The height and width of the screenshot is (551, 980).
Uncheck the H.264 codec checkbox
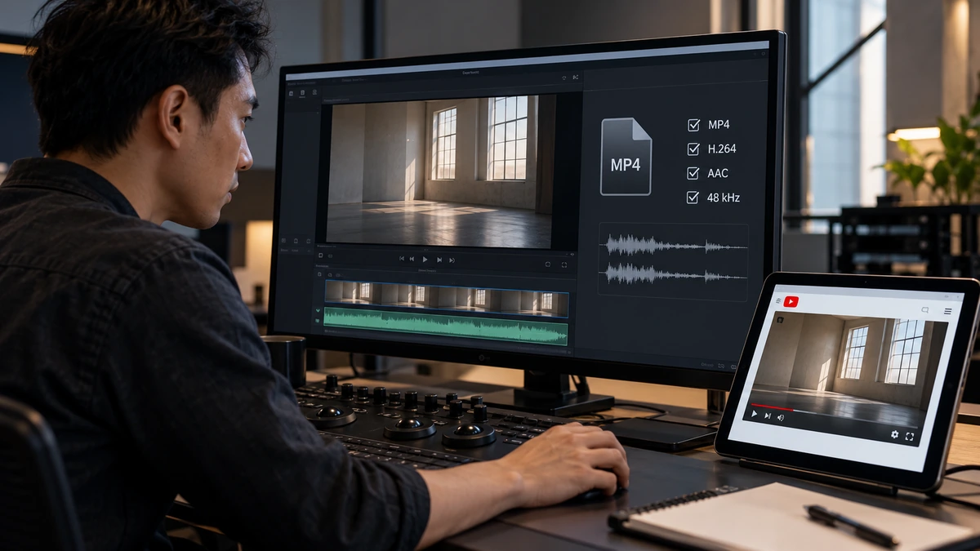(x=693, y=149)
